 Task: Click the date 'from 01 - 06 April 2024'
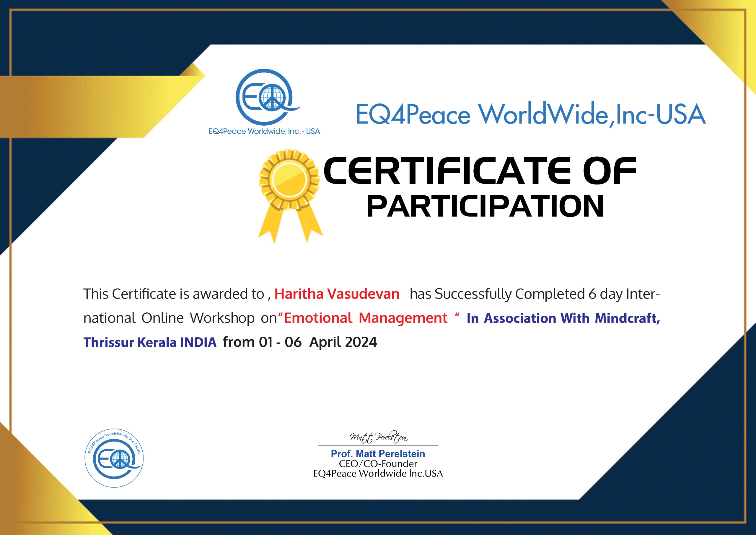point(300,342)
